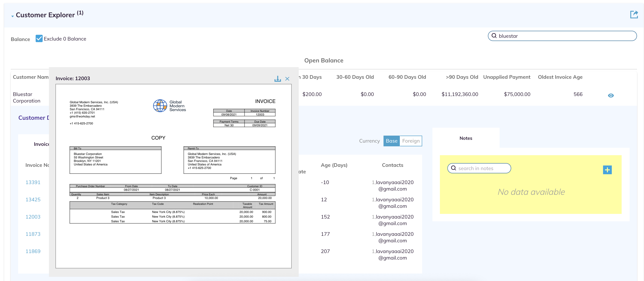Viewport: 644px width, 281px height.
Task: Click the eye icon for Bluestar Corporation
Action: coord(610,95)
